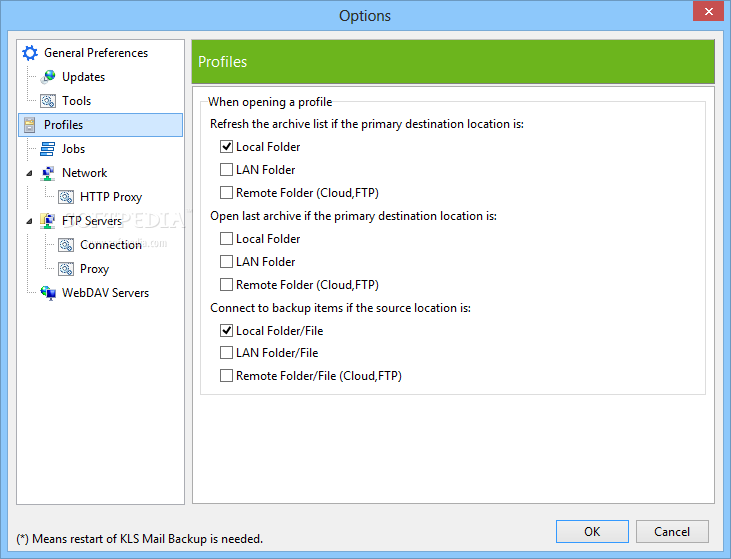This screenshot has width=731, height=559.
Task: Enable the LAN Folder/File checkbox
Action: (x=226, y=352)
